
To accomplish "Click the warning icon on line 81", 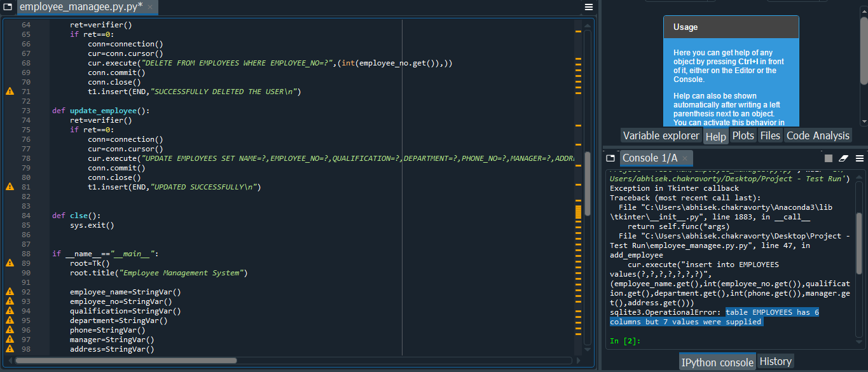I will 10,187.
